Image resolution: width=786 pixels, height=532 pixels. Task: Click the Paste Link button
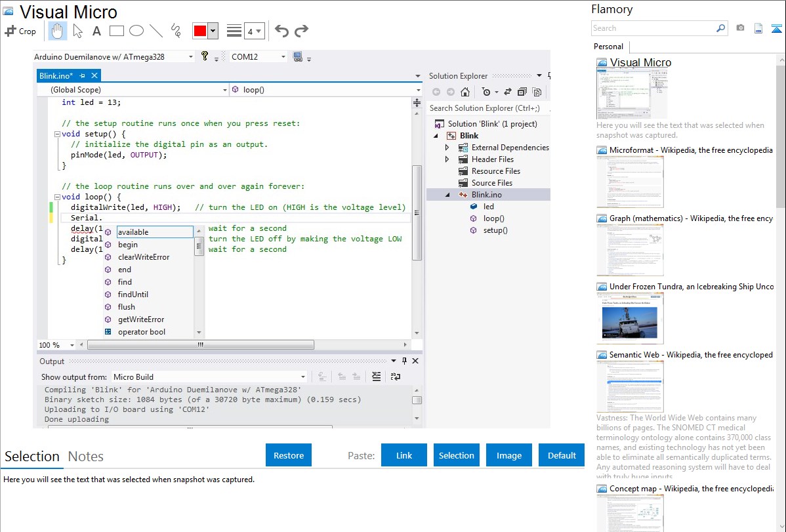[404, 455]
